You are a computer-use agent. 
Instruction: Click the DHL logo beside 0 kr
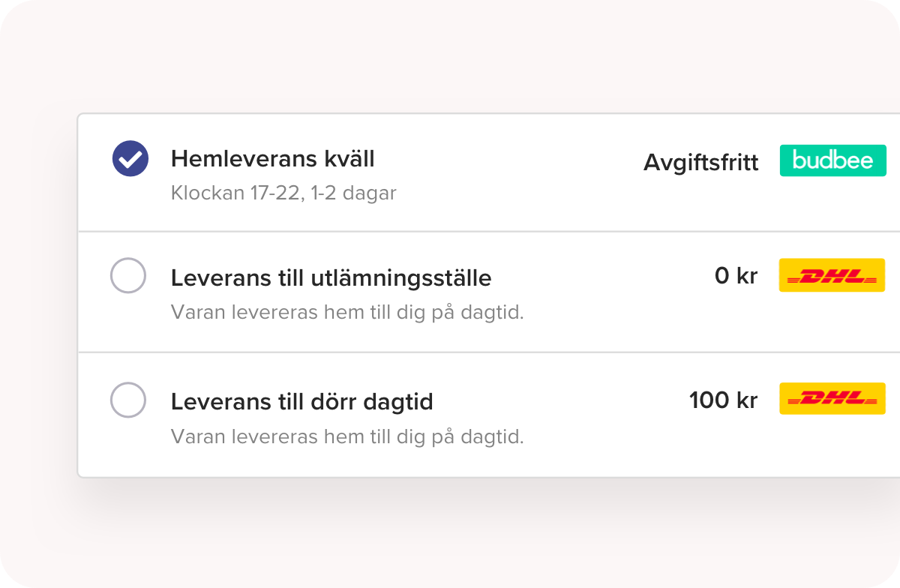(832, 275)
